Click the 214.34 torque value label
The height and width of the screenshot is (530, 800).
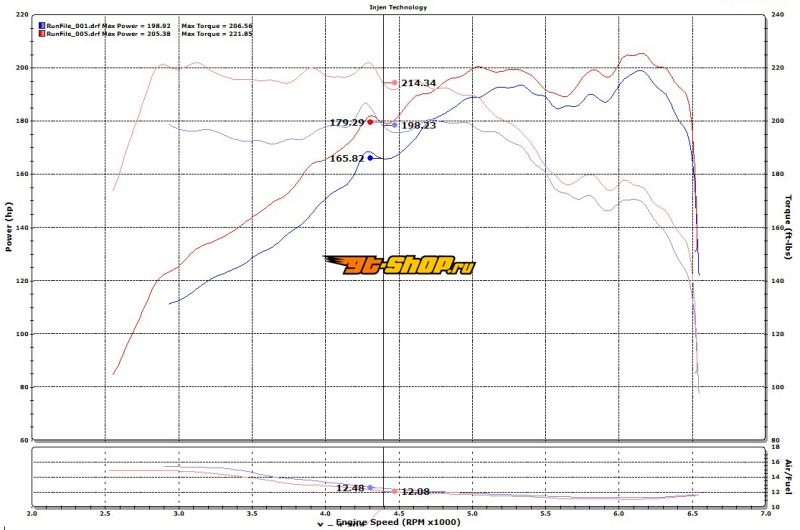[419, 83]
